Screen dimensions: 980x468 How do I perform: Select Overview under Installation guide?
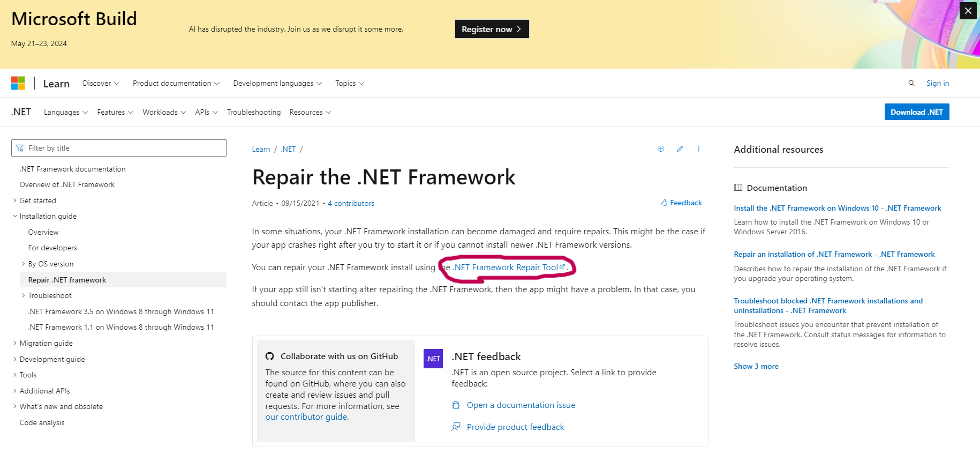[x=43, y=232]
